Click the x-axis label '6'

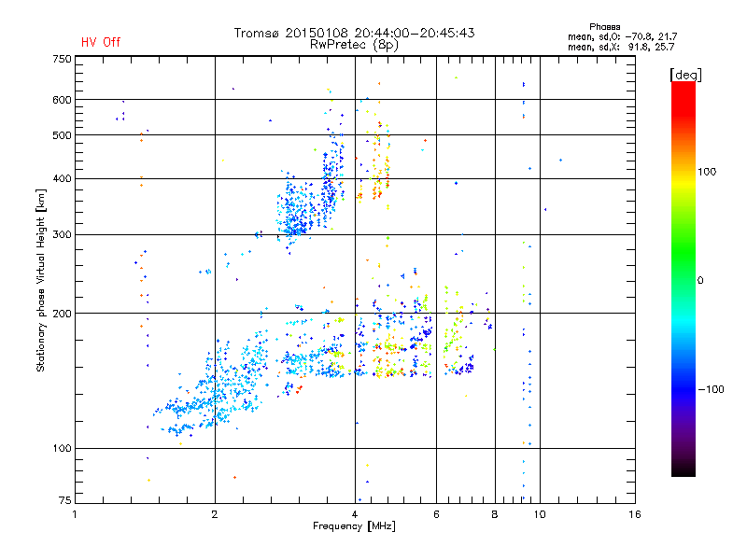pyautogui.click(x=436, y=514)
